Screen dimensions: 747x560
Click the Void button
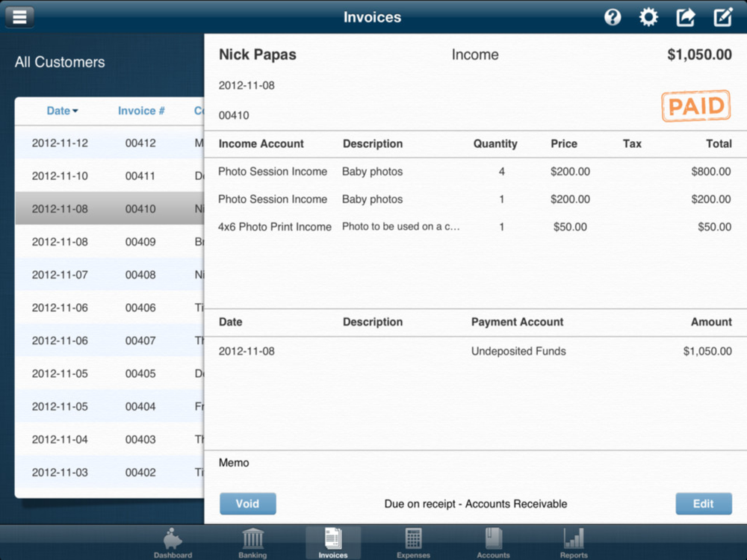coord(247,504)
